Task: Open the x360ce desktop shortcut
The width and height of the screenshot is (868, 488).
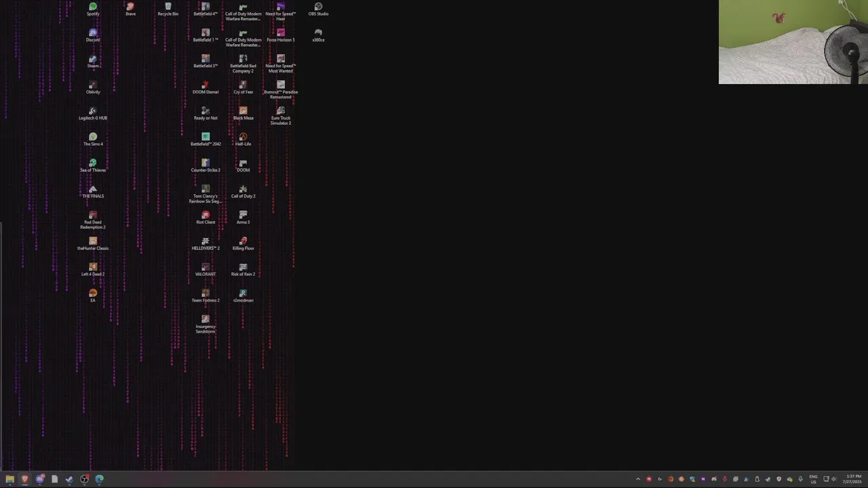Action: click(x=318, y=35)
